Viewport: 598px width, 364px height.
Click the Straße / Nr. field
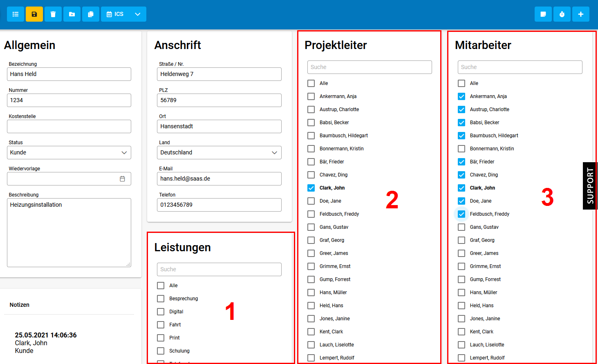coord(219,74)
